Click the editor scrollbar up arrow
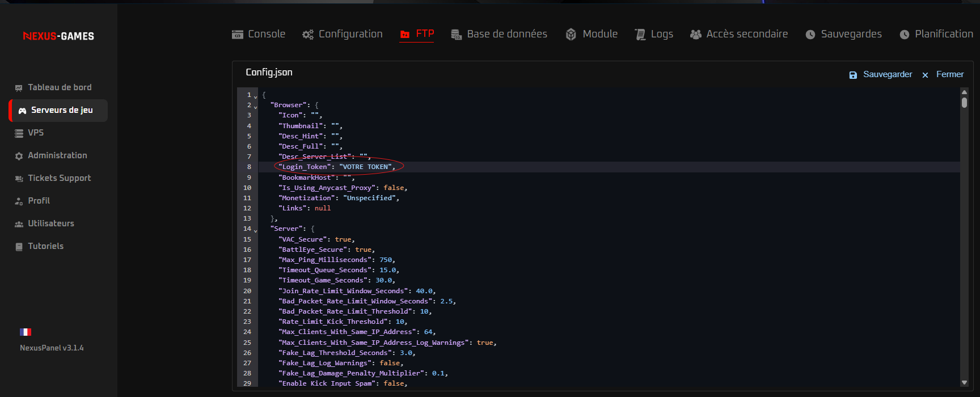Viewport: 980px width, 397px height. tap(964, 92)
